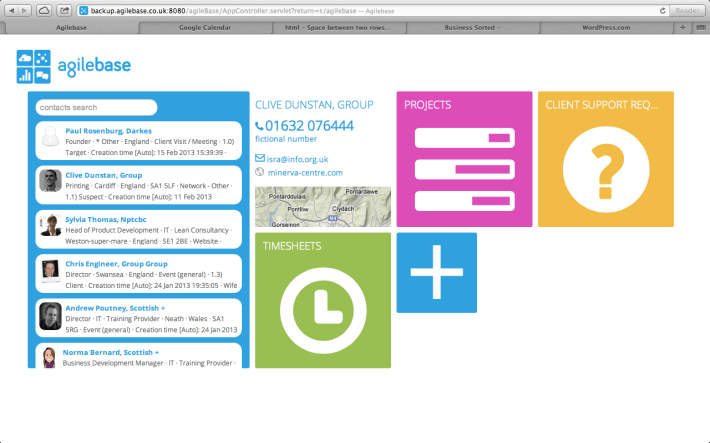
Task: Click the CLIVE DUNSTAN, GROUP heading
Action: tap(314, 105)
